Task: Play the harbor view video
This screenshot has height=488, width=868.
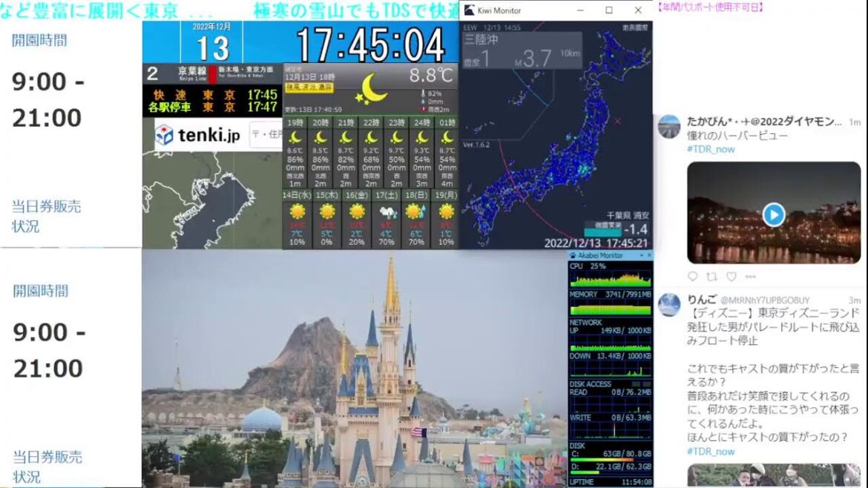Action: point(773,215)
